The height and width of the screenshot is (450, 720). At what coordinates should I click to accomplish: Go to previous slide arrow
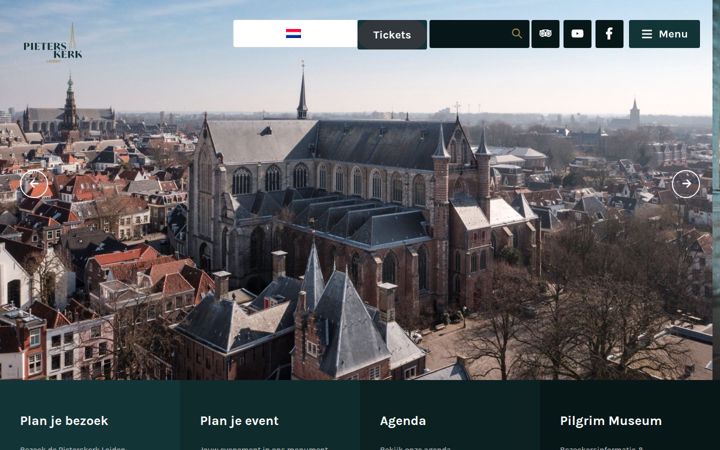point(34,184)
